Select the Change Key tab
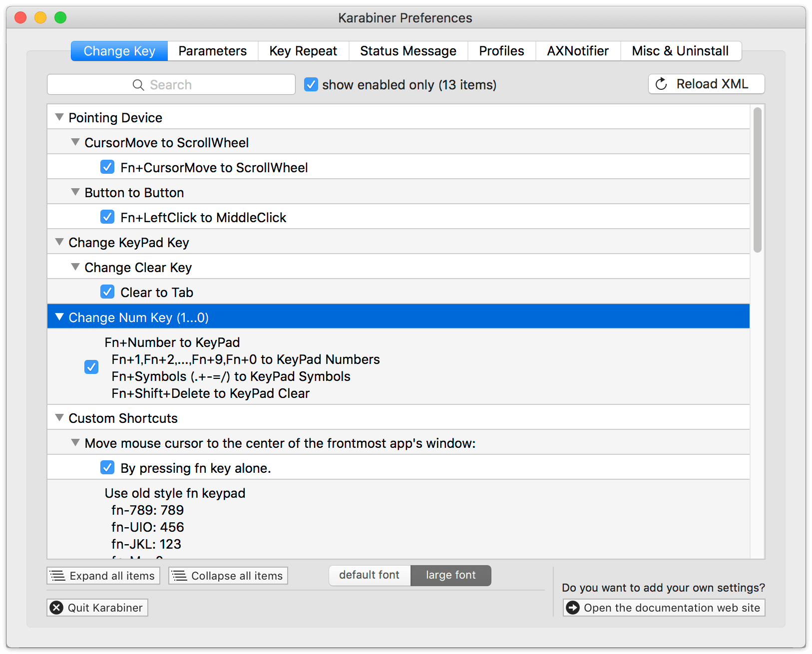812x654 pixels. (x=119, y=51)
